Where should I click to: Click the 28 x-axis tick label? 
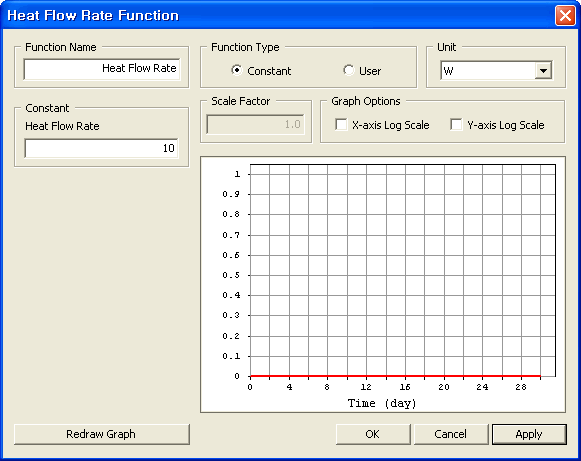coord(521,387)
